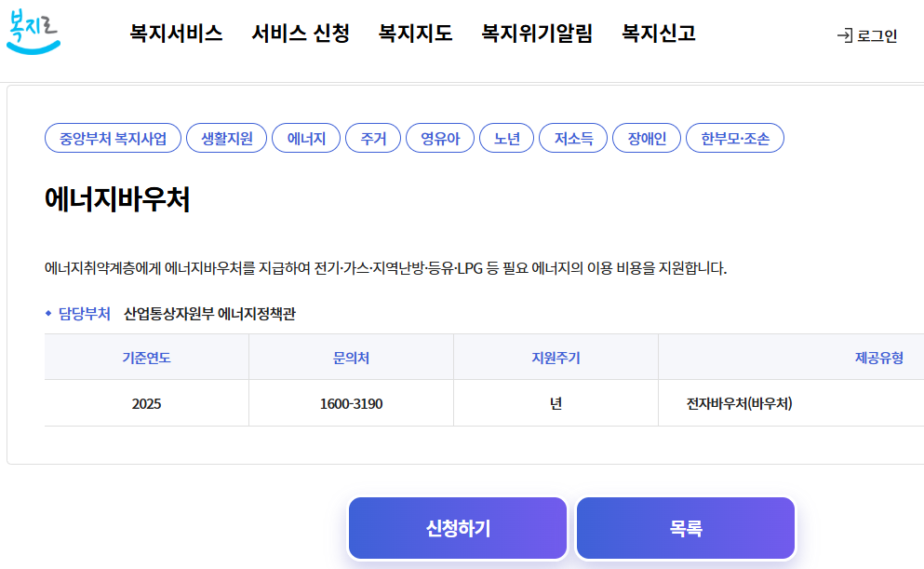Click the 지원주기 column header
Image resolution: width=924 pixels, height=569 pixels.
click(x=556, y=358)
